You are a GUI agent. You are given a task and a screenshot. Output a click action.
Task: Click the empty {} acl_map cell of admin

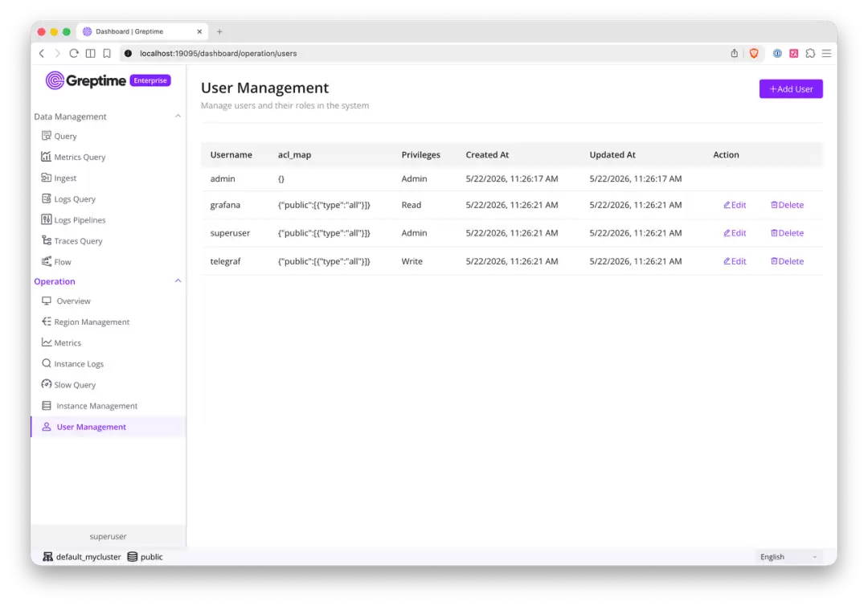(x=281, y=178)
